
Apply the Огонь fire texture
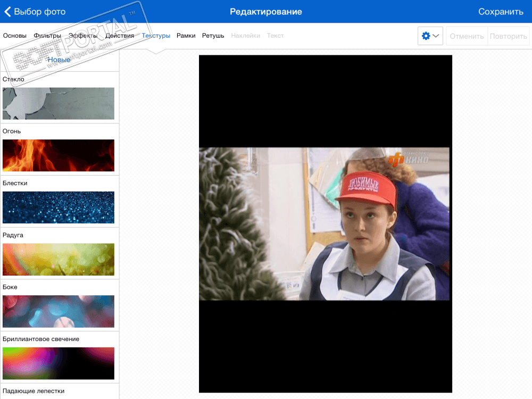59,155
